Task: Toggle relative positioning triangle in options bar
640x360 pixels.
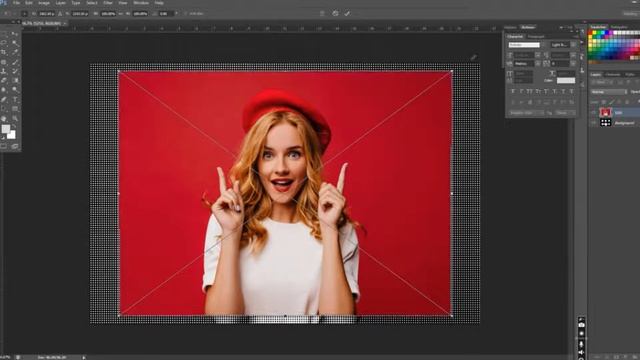Action: coord(60,13)
